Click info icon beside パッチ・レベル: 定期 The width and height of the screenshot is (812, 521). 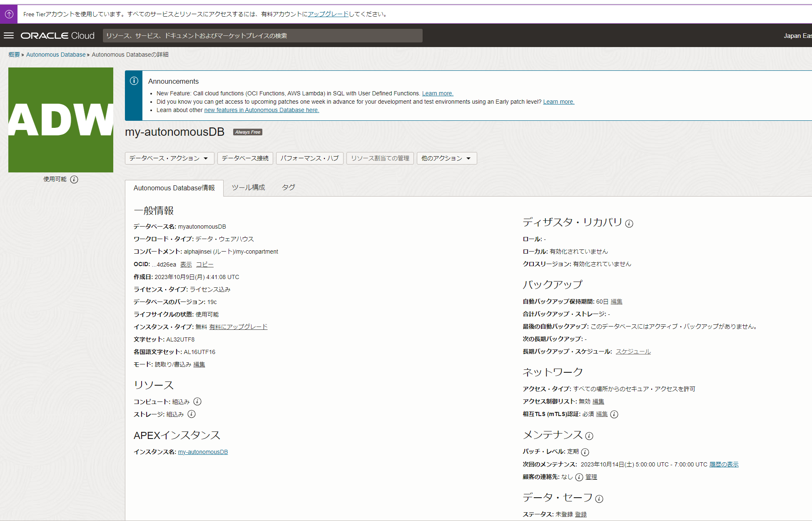point(585,452)
